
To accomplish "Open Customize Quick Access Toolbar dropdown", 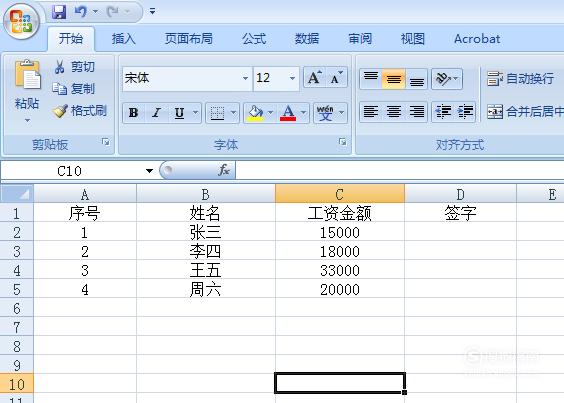I will click(x=153, y=12).
